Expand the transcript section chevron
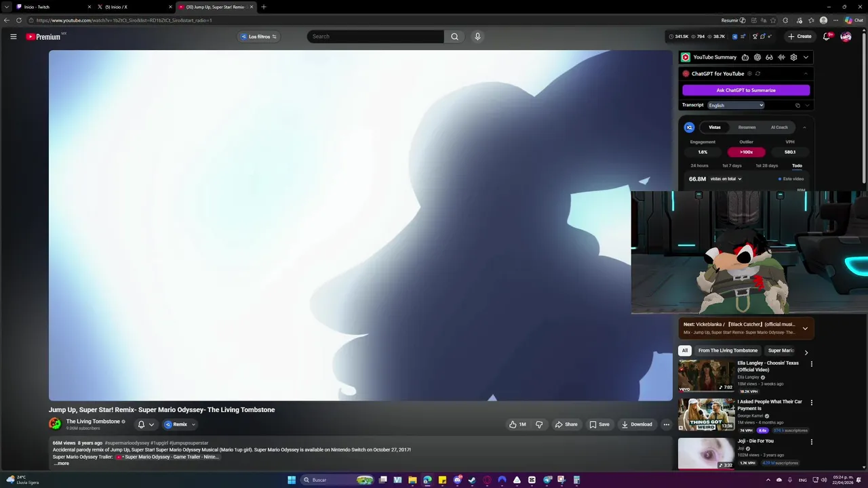 click(807, 105)
